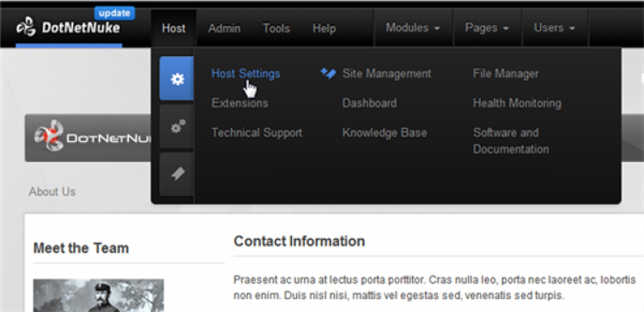Screen dimensions: 644x312
Task: Open Site Management
Action: [386, 74]
